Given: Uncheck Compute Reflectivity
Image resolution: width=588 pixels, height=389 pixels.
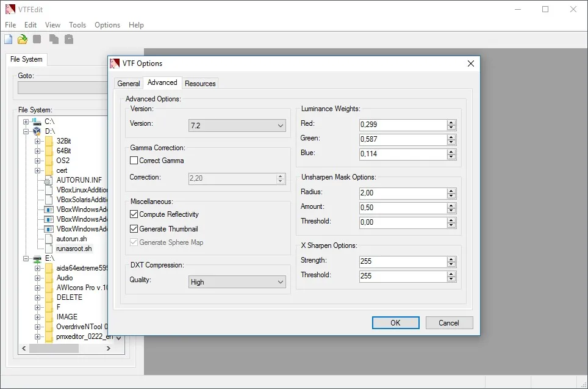Looking at the screenshot, I should 134,214.
